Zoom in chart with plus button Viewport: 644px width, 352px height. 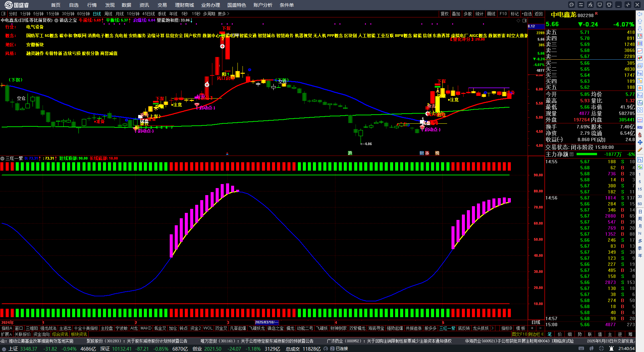pyautogui.click(x=532, y=328)
